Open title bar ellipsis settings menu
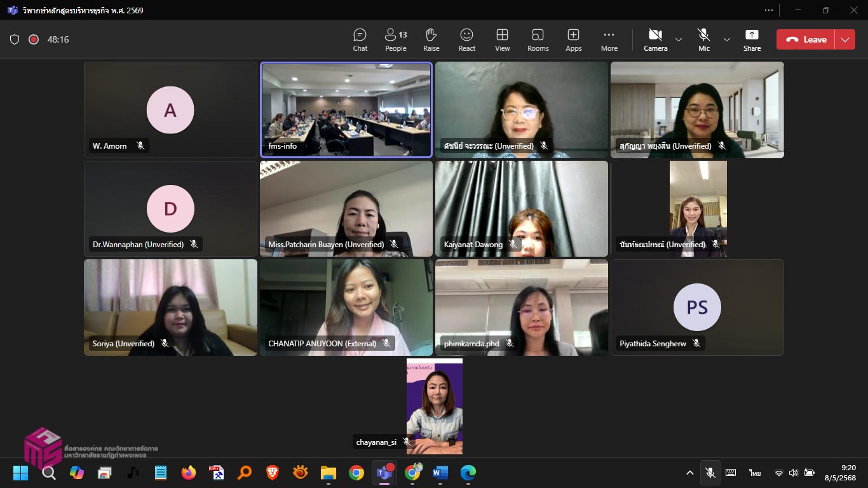This screenshot has height=488, width=868. (769, 10)
